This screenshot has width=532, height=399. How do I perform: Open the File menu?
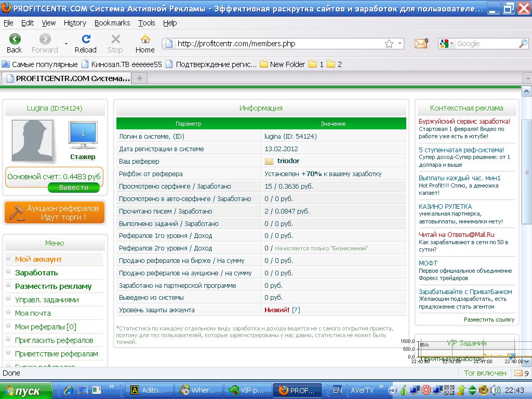click(x=8, y=23)
